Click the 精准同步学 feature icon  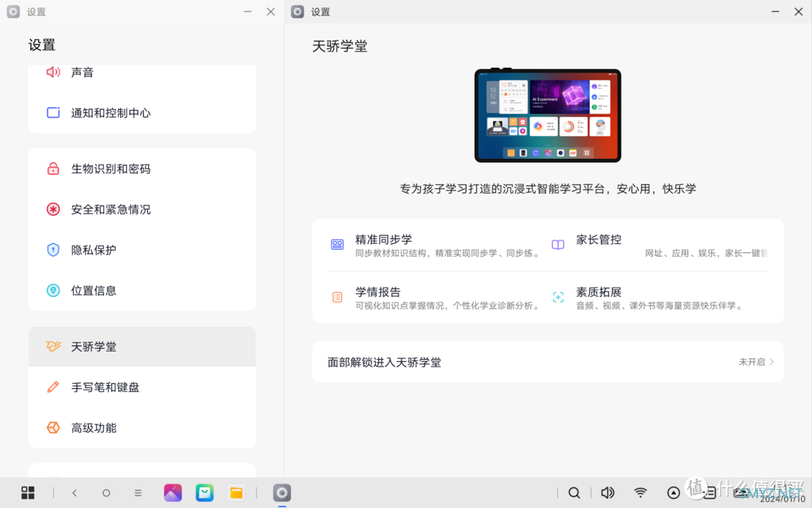[337, 245]
